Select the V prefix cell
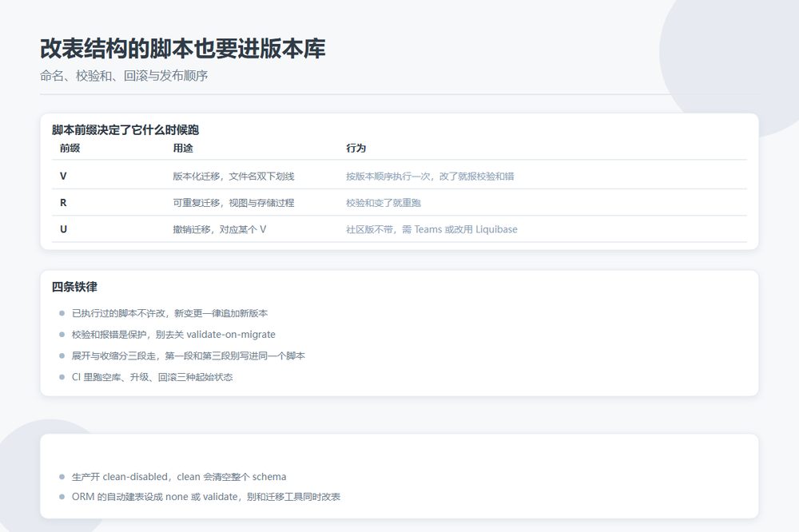Screen dimensions: 799x532 (63, 177)
